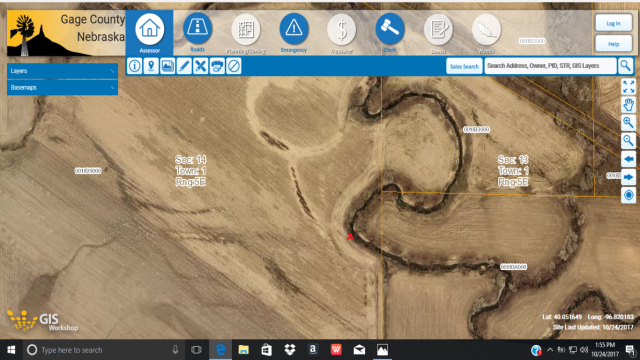Clear selections with the cancel circle icon
This screenshot has width=640, height=360.
[x=234, y=66]
